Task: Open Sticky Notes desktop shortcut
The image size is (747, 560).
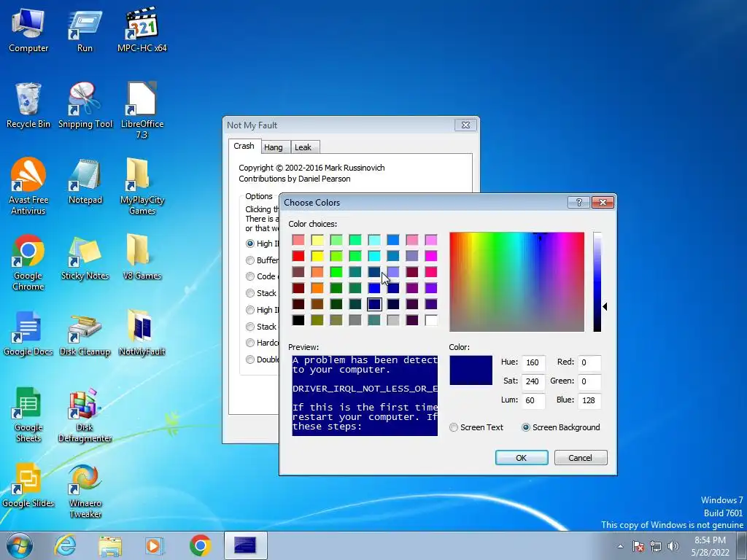Action: click(x=85, y=257)
